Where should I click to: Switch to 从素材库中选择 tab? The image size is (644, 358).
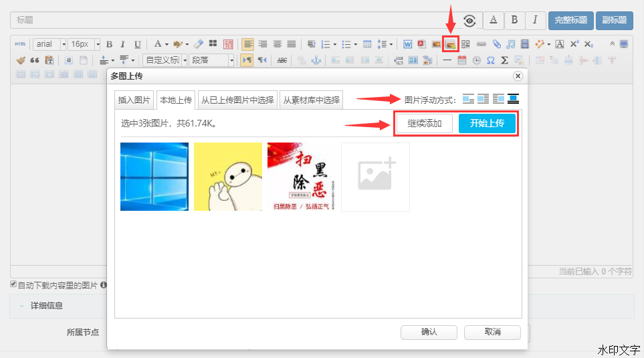click(x=312, y=100)
